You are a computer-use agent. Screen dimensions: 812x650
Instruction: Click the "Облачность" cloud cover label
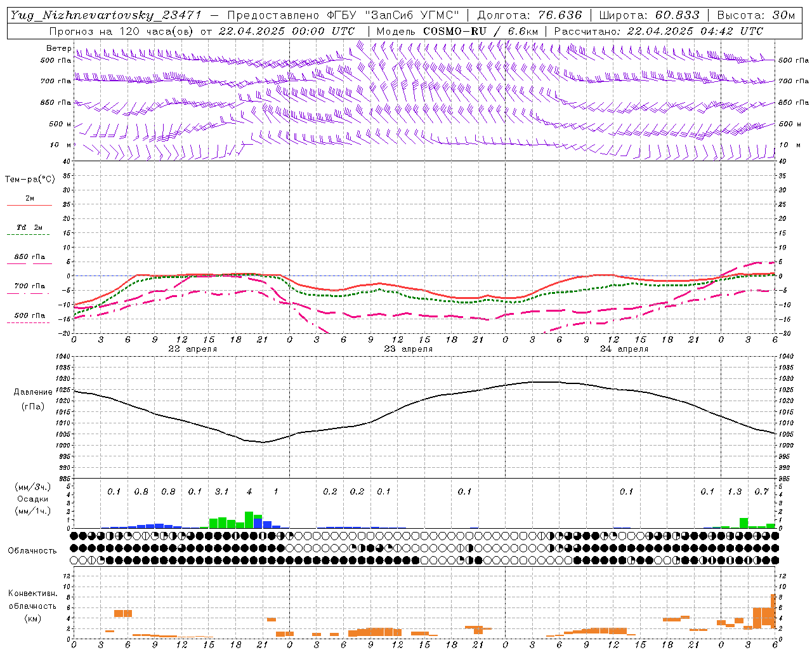[x=32, y=550]
